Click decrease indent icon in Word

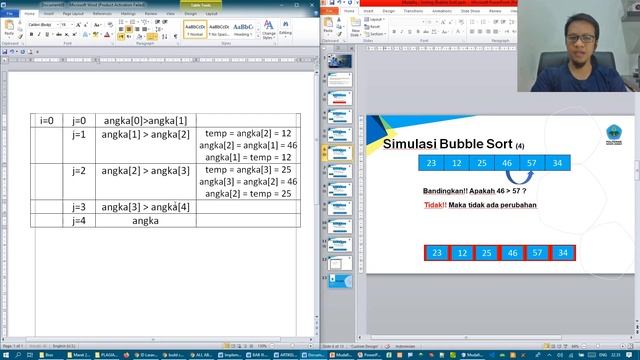pyautogui.click(x=158, y=21)
